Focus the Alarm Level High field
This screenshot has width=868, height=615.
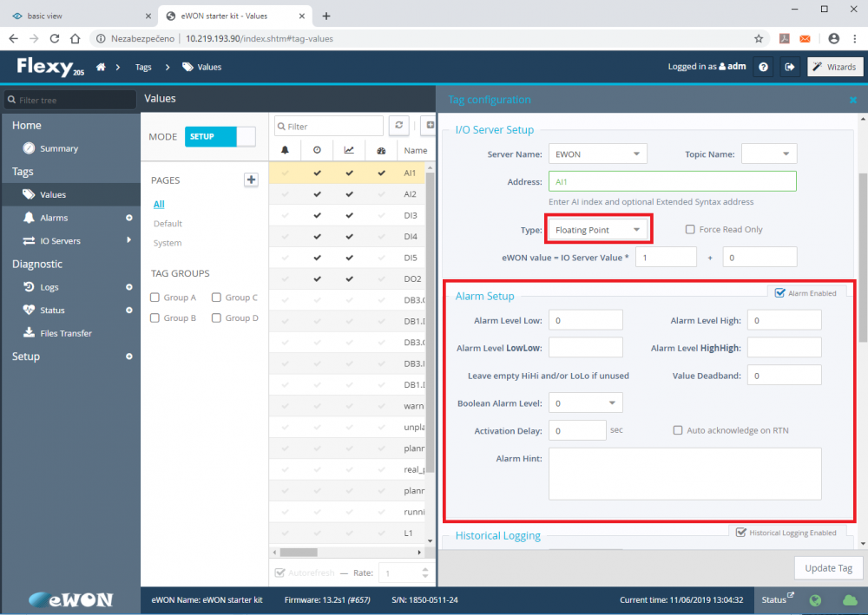click(785, 320)
